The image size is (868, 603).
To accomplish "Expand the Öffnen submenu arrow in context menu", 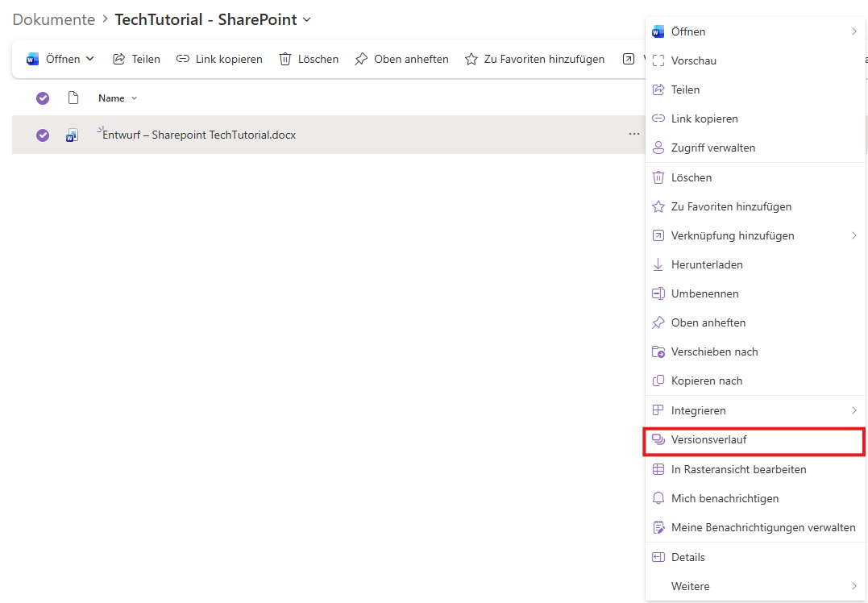I will click(x=854, y=31).
